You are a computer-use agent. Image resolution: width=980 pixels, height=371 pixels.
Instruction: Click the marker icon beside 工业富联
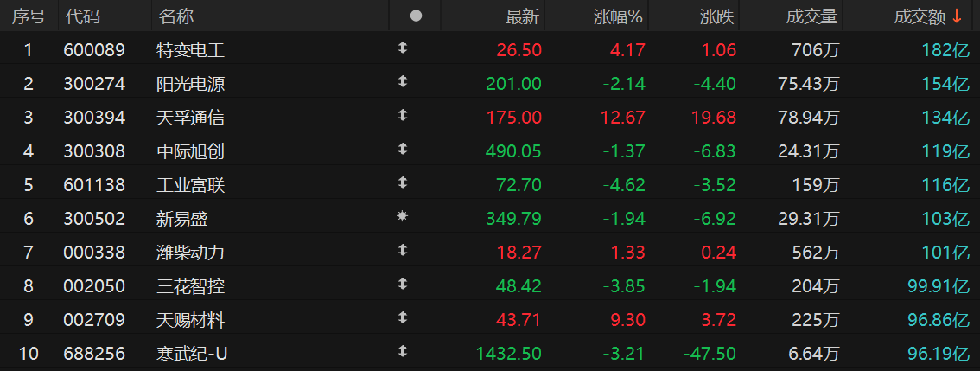tap(402, 184)
